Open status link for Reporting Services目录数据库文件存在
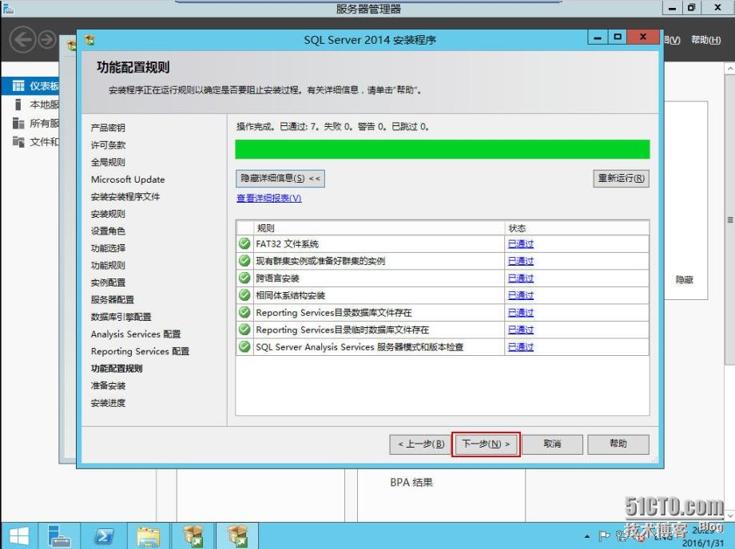 click(x=521, y=313)
